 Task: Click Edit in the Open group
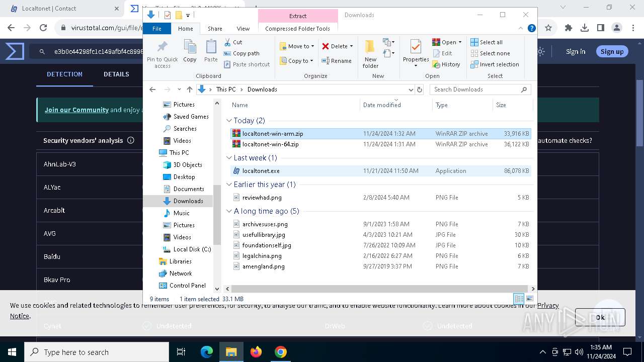coord(442,53)
